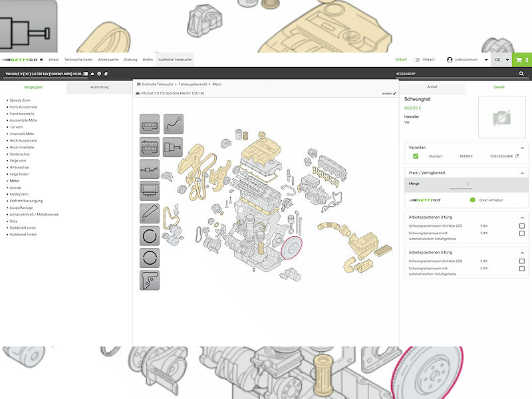Switch to the Ausstattung tab

pos(100,88)
